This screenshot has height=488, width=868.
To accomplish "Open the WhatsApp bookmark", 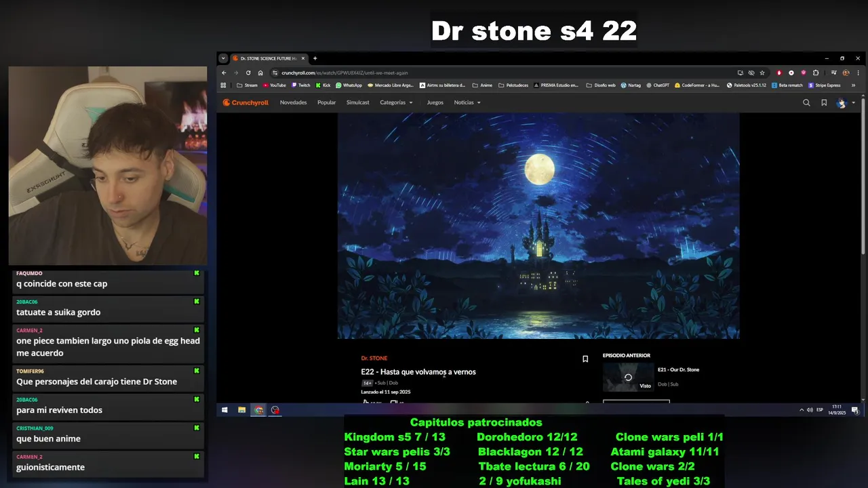I will [349, 85].
